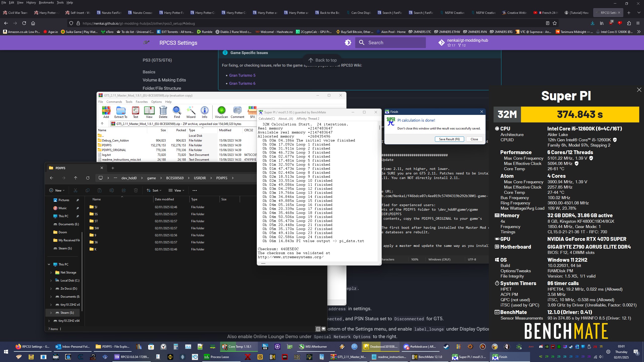
Task: Click the Cut scissors icon in File Explorer
Action: click(x=75, y=190)
